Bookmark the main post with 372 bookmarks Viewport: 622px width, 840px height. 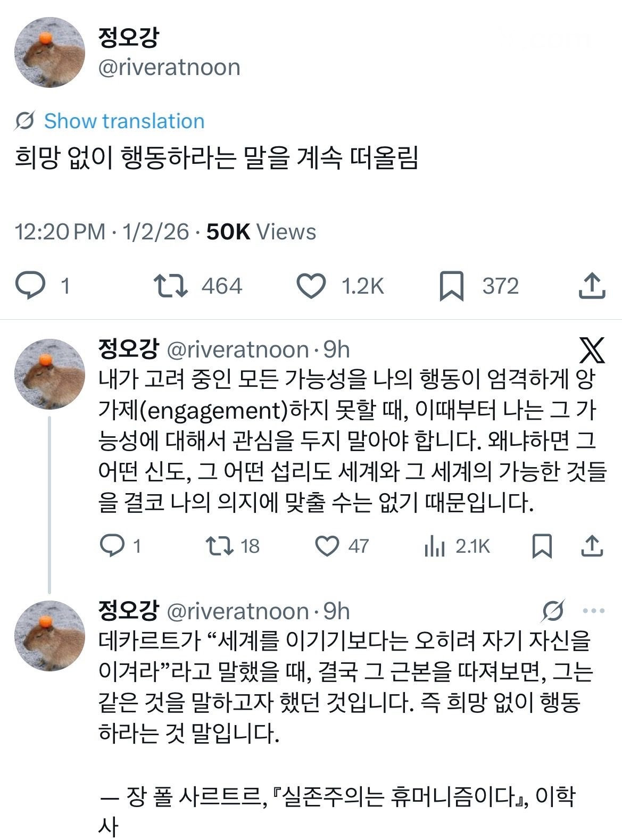coord(451,286)
